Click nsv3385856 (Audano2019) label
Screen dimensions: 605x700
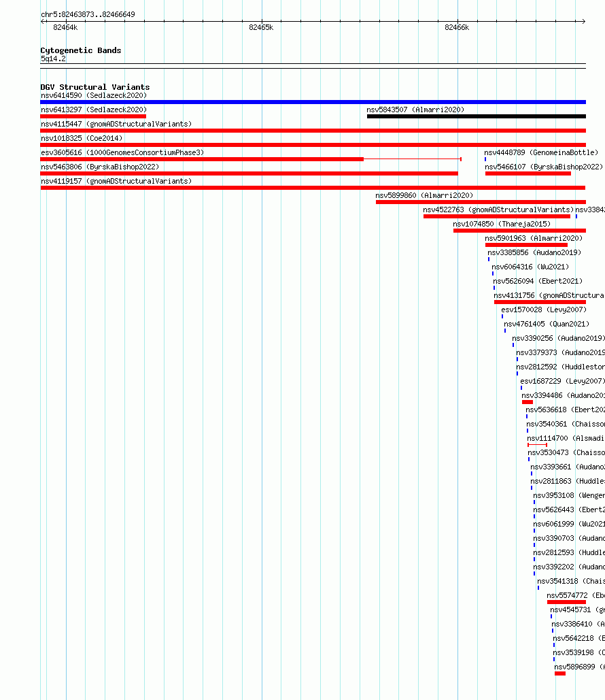[534, 252]
